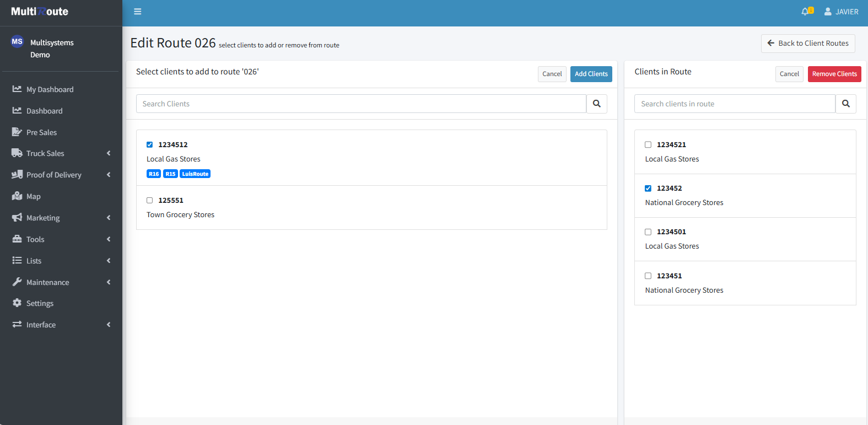Image resolution: width=868 pixels, height=425 pixels.
Task: Click the blue Add Clients button
Action: pos(591,74)
